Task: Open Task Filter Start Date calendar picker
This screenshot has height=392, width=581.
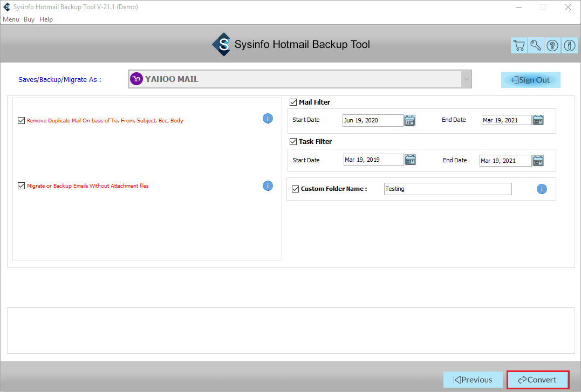Action: tap(410, 160)
